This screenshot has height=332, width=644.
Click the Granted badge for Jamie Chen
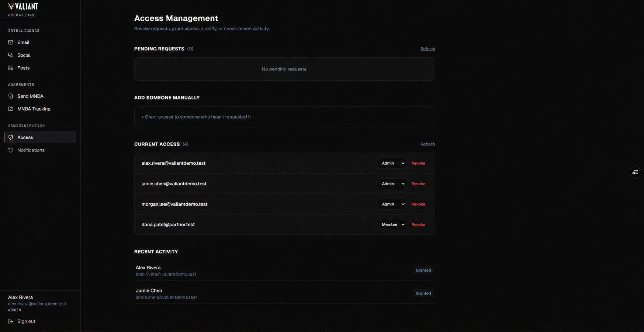pyautogui.click(x=423, y=294)
